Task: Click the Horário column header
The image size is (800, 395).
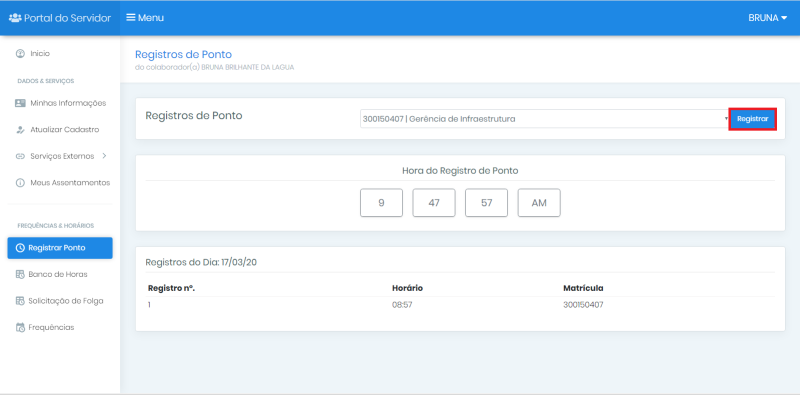Action: pos(407,288)
